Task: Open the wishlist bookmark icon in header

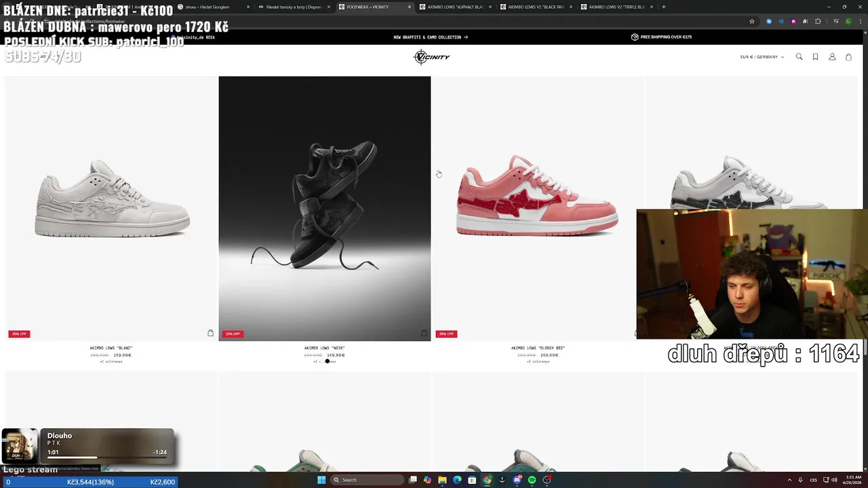Action: click(815, 57)
